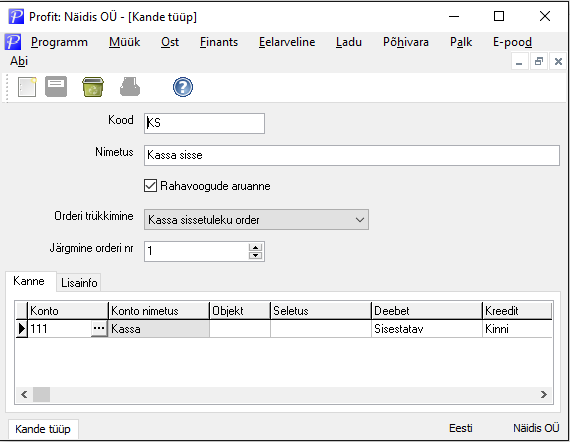Select the row indicator arrow for row 111

[x=22, y=329]
